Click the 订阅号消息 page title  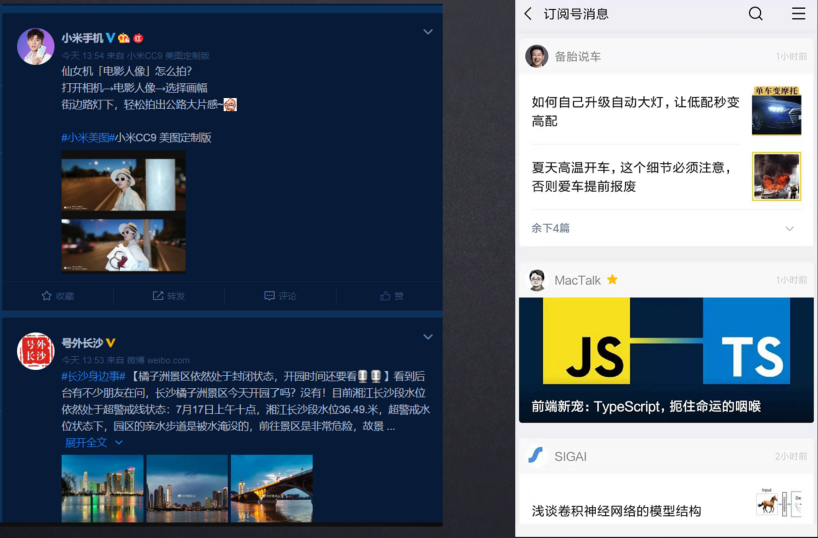[x=576, y=14]
